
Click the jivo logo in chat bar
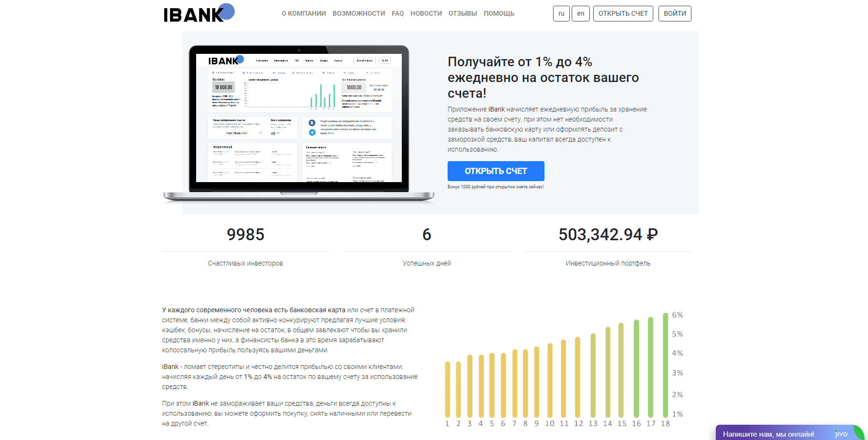click(841, 434)
